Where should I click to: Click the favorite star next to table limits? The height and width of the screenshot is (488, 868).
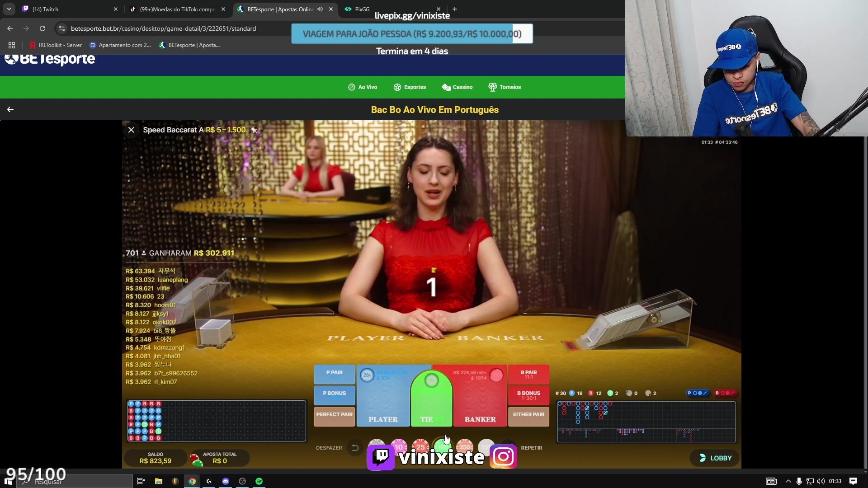254,130
